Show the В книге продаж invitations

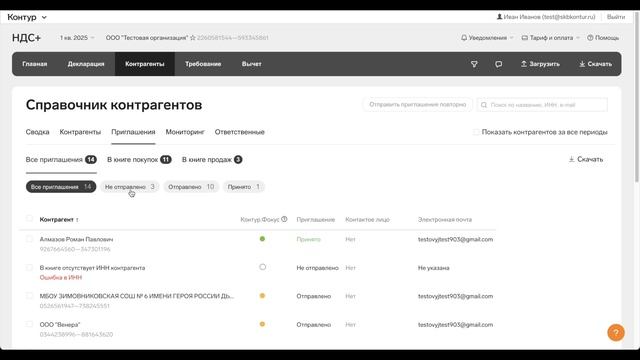[212, 160]
